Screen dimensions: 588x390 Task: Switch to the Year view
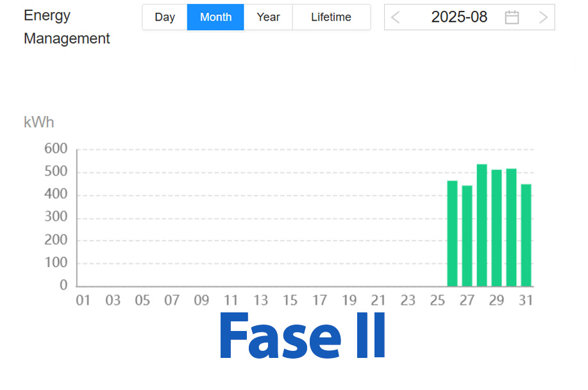[268, 17]
